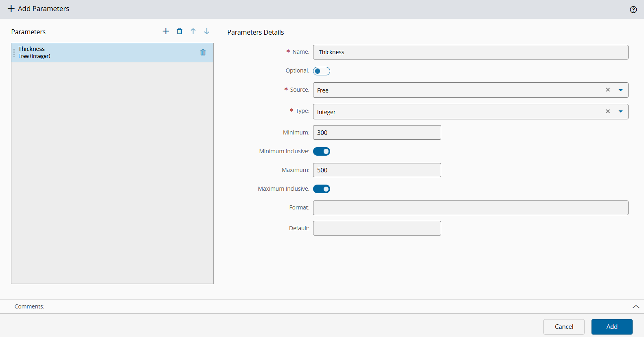The height and width of the screenshot is (337, 644).
Task: Click the Parameters Details heading
Action: (x=256, y=32)
